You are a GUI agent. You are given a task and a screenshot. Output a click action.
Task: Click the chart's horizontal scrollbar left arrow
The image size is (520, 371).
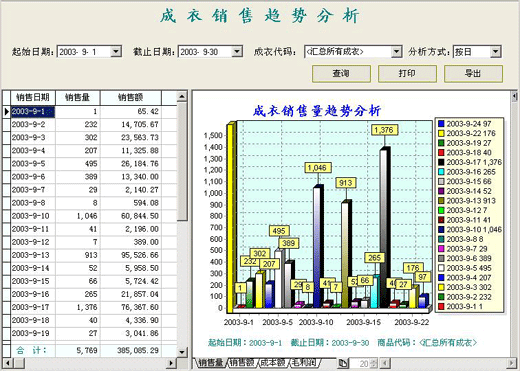[385, 363]
